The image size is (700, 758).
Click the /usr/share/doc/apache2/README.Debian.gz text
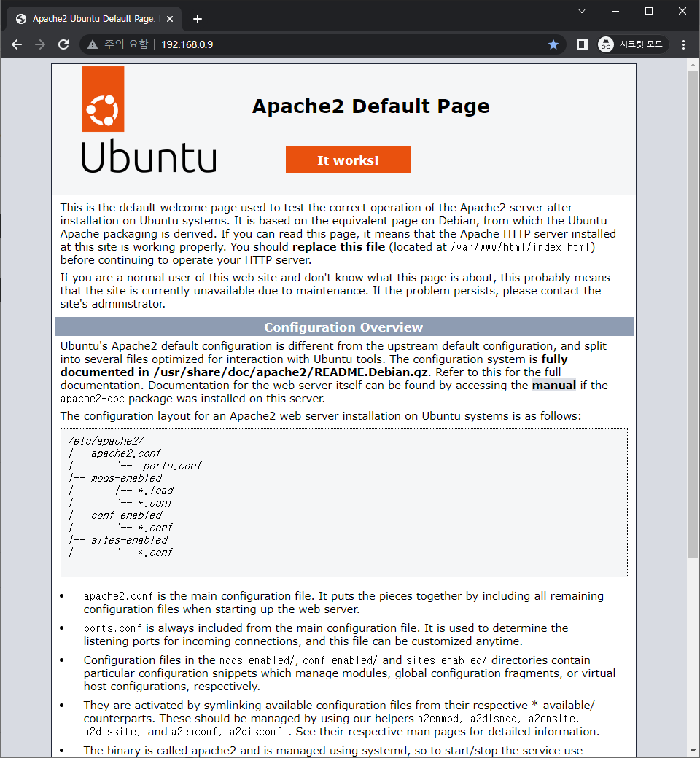click(291, 372)
